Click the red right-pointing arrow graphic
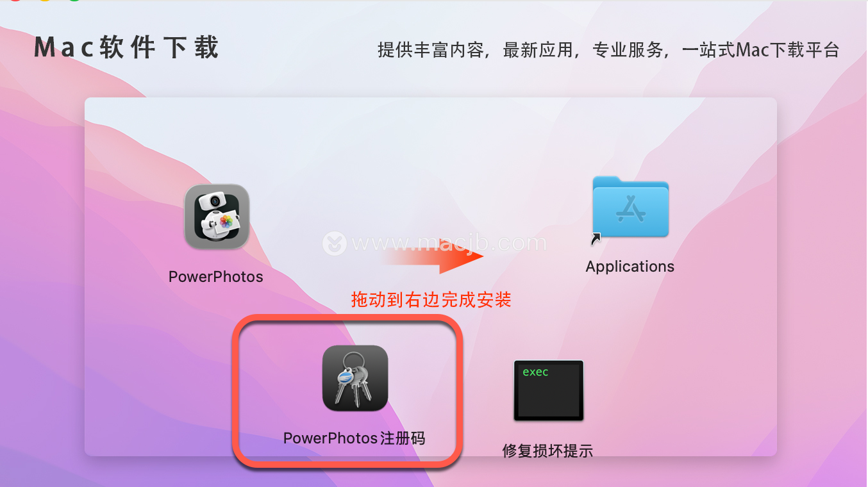 pos(432,257)
